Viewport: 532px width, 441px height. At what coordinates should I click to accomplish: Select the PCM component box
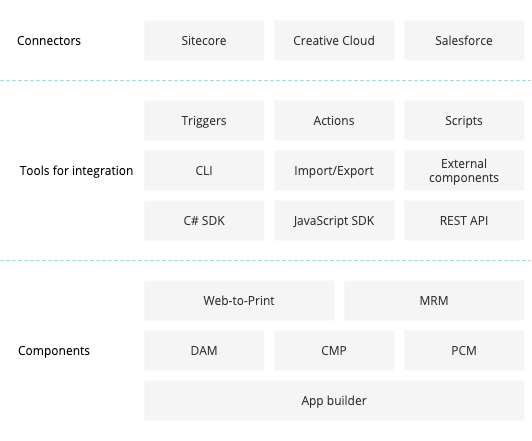pos(464,350)
